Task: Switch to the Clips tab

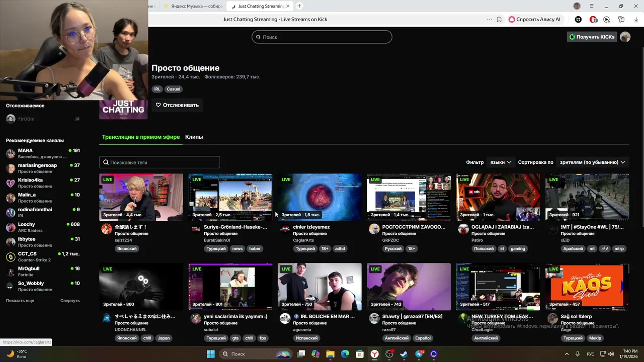Action: 194,137
